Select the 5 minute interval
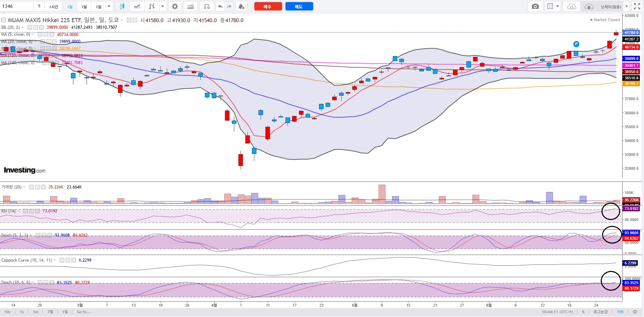 point(39,6)
